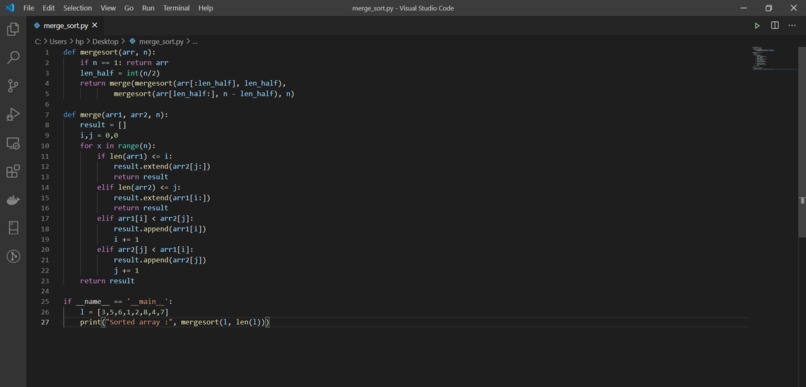The height and width of the screenshot is (387, 806).
Task: Click the hp breadcrumb segment
Action: coord(80,42)
